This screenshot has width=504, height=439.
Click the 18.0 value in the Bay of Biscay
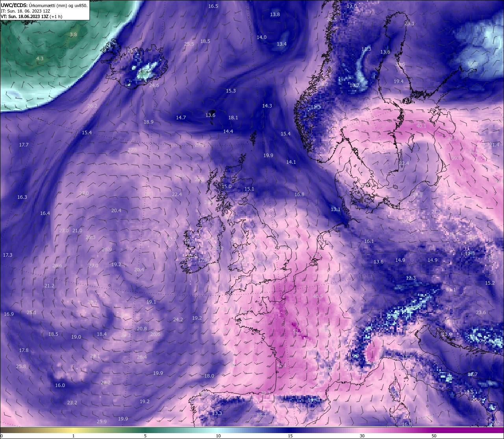pos(209,376)
